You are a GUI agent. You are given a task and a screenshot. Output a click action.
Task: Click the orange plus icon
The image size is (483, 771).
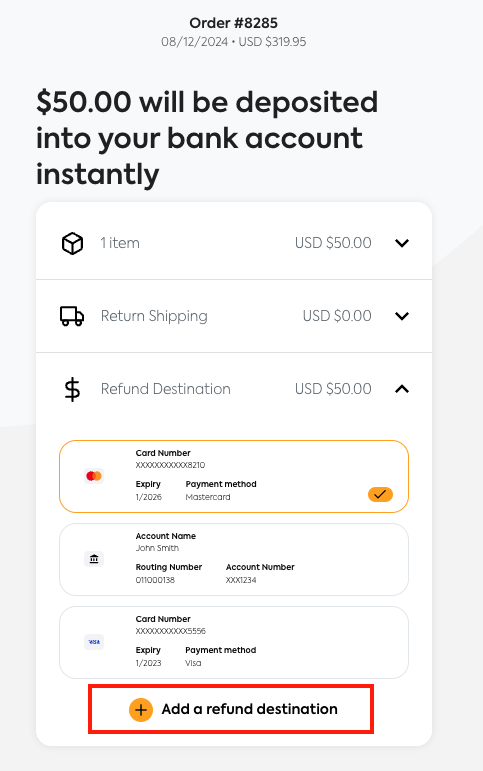tap(141, 710)
